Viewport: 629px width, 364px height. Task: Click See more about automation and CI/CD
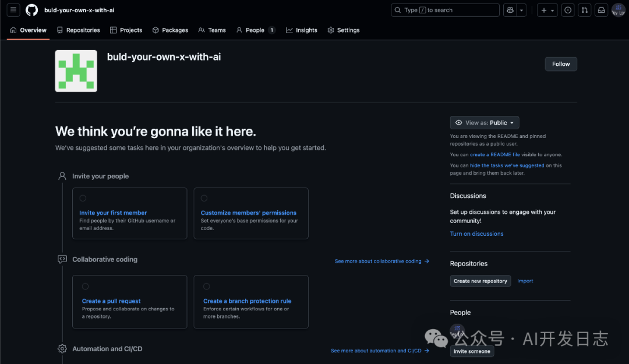380,351
